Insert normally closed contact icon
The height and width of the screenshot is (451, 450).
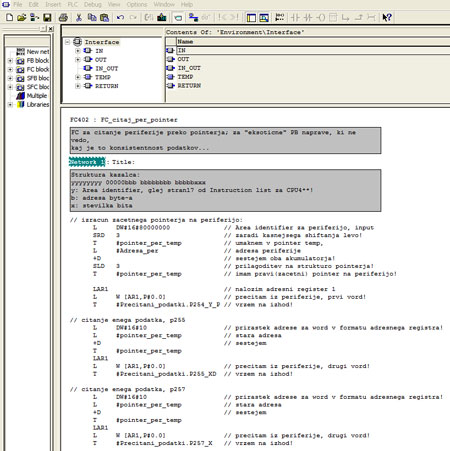(x=308, y=17)
